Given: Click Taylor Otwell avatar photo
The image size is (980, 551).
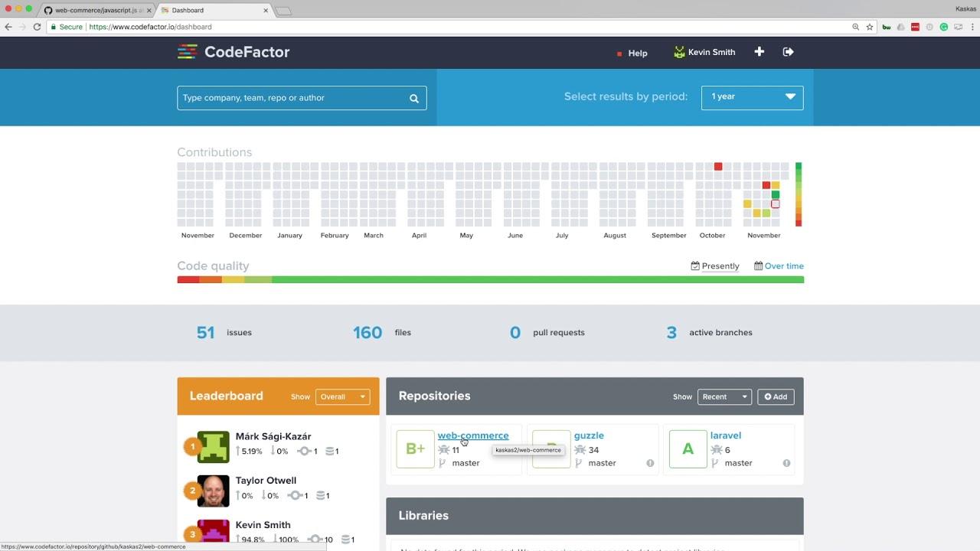Looking at the screenshot, I should (214, 491).
